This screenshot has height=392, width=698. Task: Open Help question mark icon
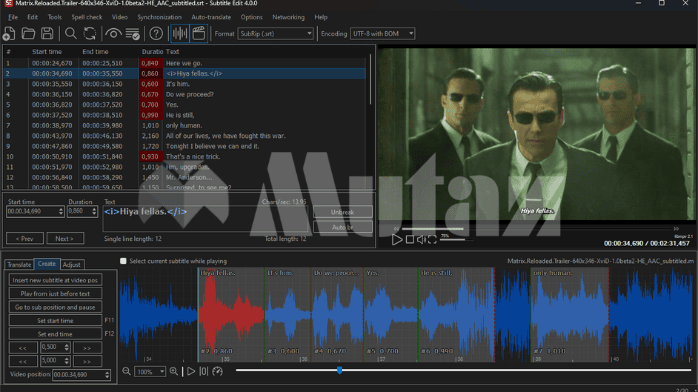(156, 33)
